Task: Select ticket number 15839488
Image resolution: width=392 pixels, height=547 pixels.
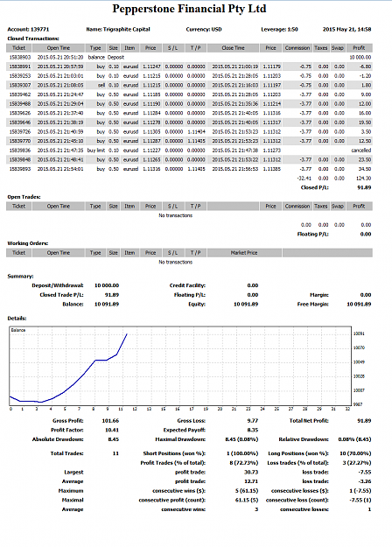Action: pyautogui.click(x=20, y=103)
